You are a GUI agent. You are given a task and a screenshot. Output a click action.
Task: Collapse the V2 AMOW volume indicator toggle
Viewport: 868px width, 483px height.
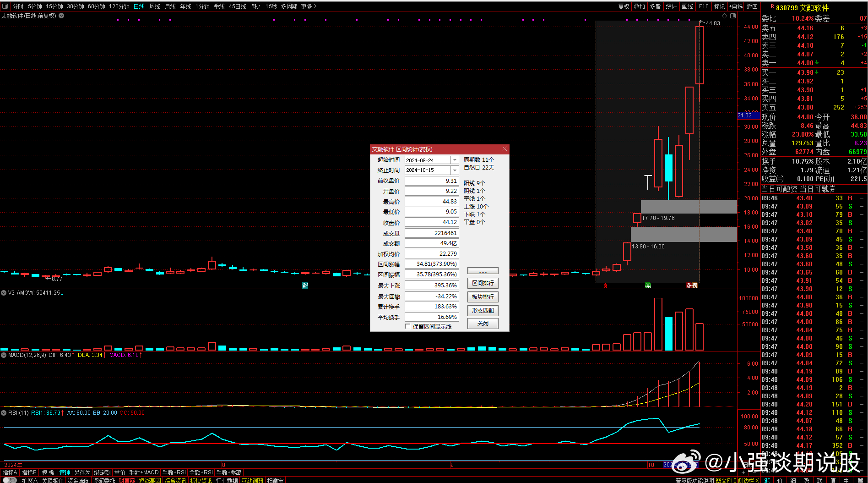(4, 292)
